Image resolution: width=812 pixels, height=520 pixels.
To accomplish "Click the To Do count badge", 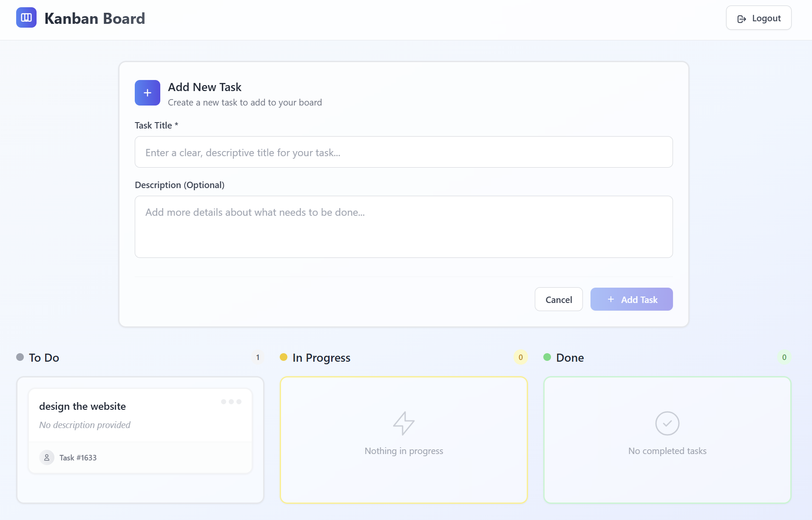I will tap(258, 357).
